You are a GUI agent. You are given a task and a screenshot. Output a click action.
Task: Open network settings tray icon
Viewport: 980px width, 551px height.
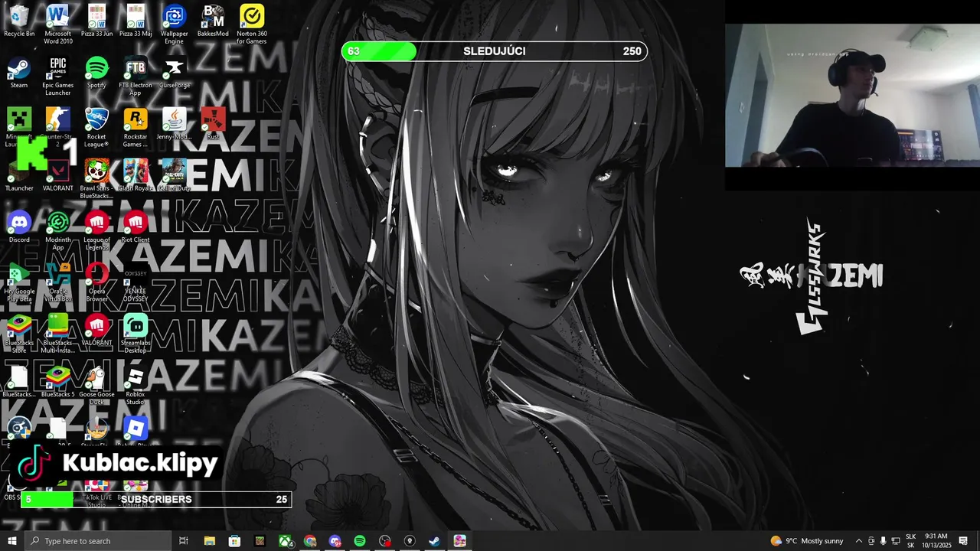pos(896,541)
